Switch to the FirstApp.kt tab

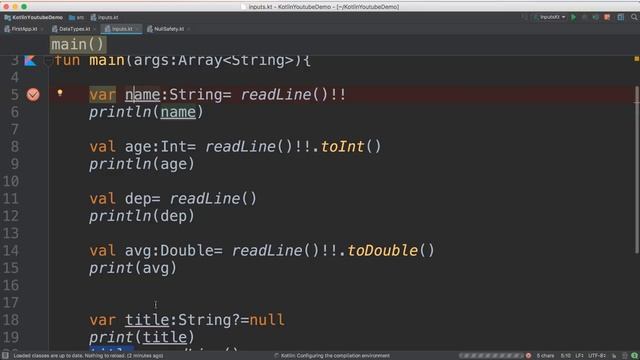pyautogui.click(x=24, y=29)
